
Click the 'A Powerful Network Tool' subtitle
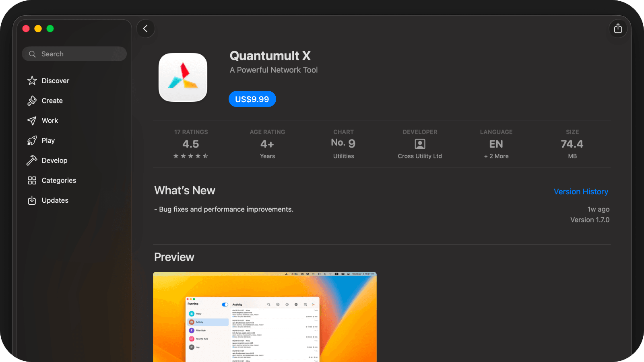point(274,70)
